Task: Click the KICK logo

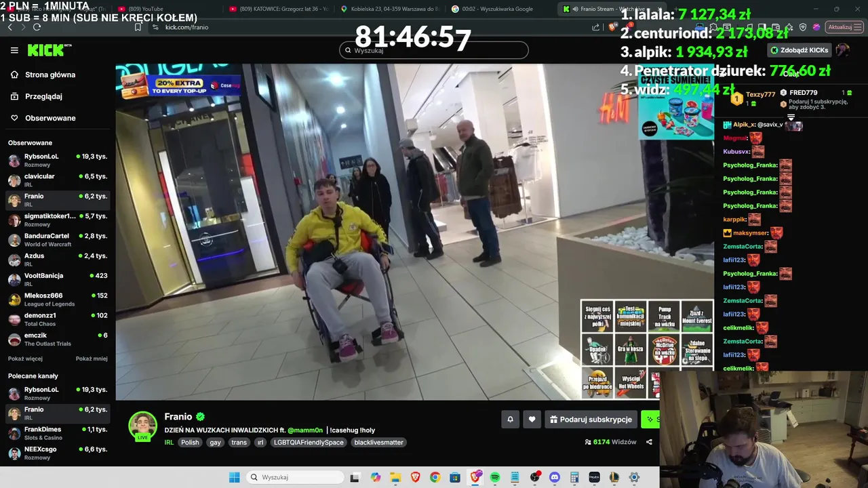Action: (x=49, y=50)
